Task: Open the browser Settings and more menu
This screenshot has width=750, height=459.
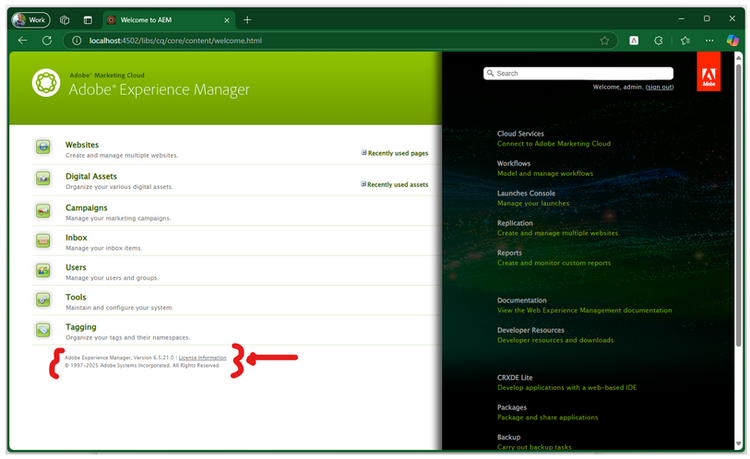Action: pos(709,41)
